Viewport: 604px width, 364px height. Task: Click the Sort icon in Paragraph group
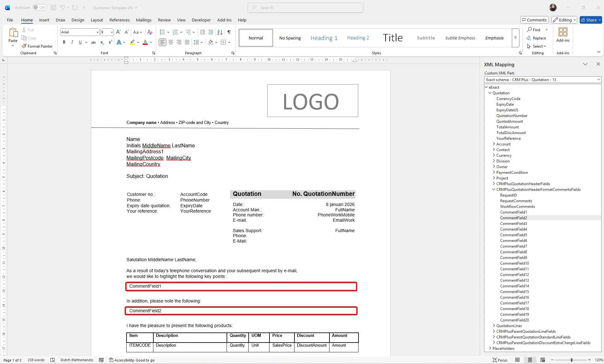pyautogui.click(x=220, y=32)
